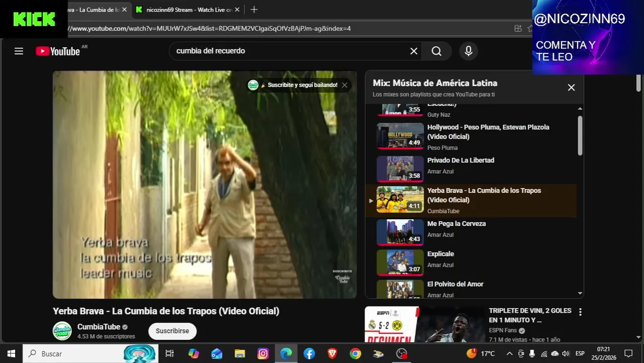Switch the ESP input language

[580, 353]
